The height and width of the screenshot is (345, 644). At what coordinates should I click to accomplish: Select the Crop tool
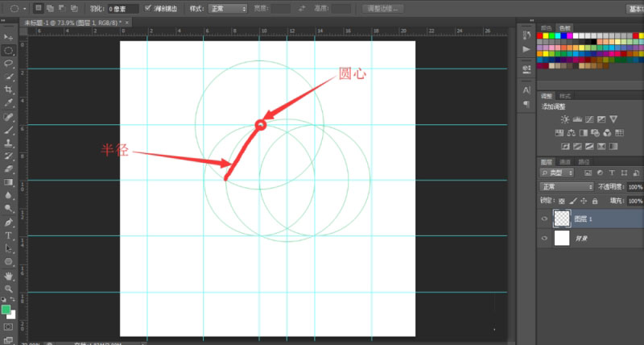pyautogui.click(x=8, y=89)
